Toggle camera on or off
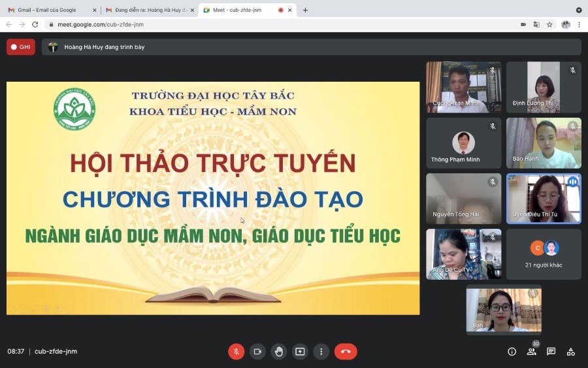The width and height of the screenshot is (588, 368). coord(257,352)
